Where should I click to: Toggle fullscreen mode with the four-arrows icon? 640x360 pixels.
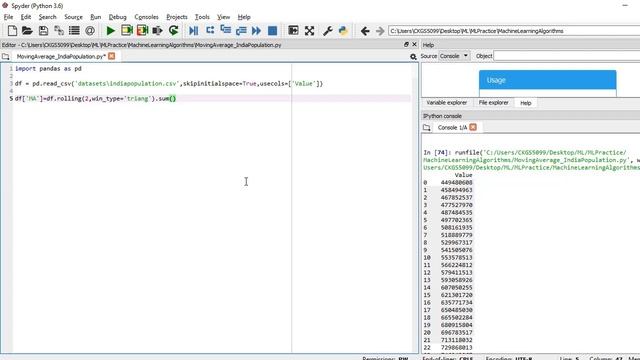coord(309,31)
